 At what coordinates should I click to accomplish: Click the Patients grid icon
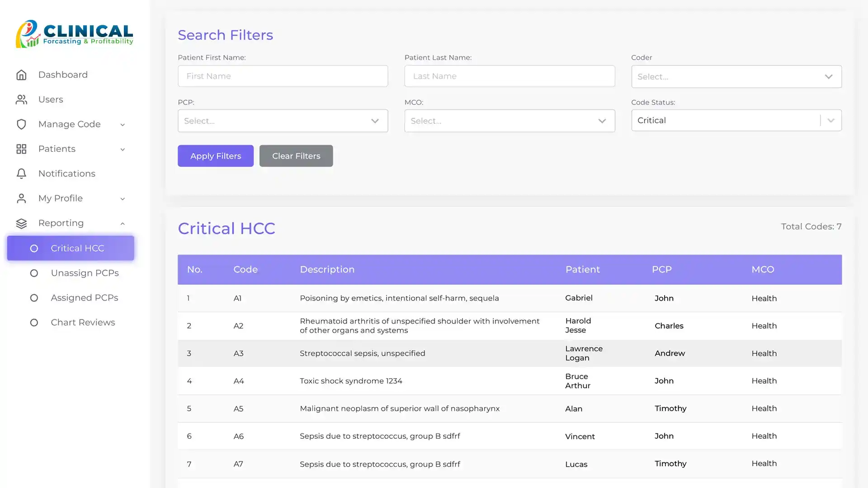[21, 149]
